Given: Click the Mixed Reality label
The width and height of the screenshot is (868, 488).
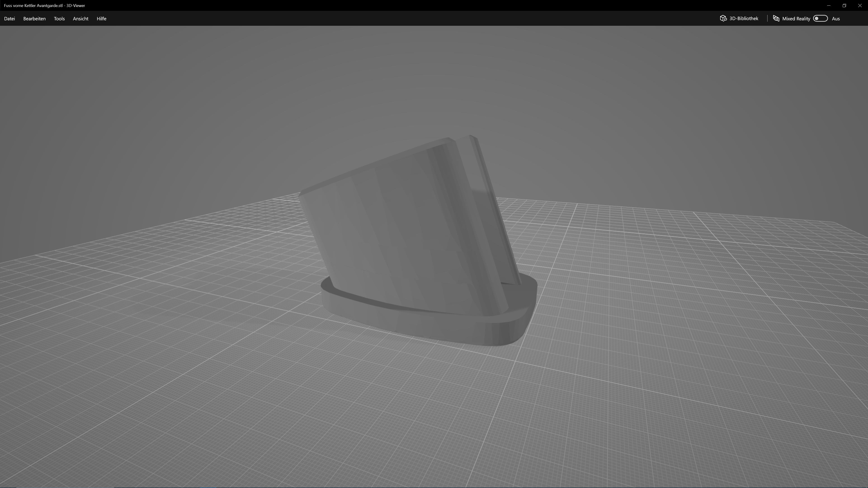Looking at the screenshot, I should (x=796, y=19).
